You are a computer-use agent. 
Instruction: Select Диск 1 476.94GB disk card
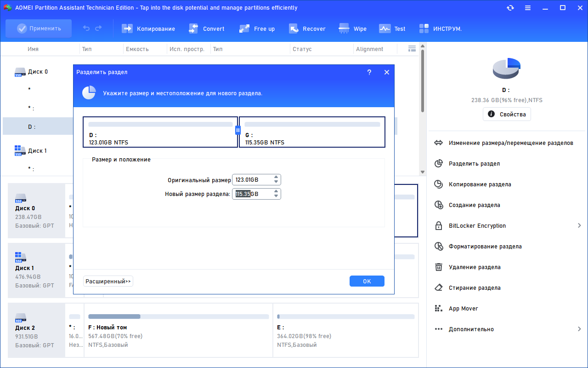[x=37, y=270]
